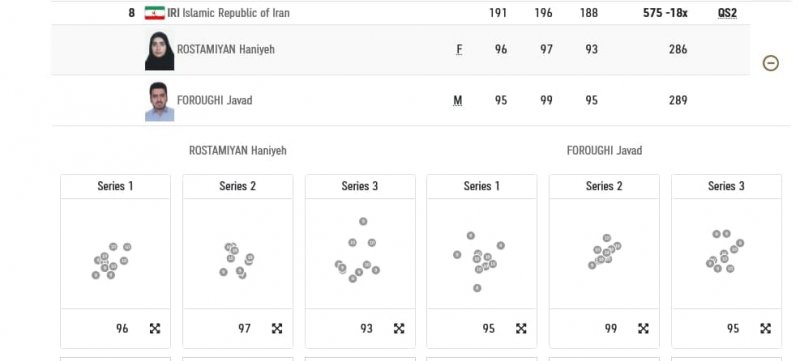Viewport: 800px width, 361px height.
Task: Click IRI Islamic Republic of Iran team name
Action: (228, 13)
